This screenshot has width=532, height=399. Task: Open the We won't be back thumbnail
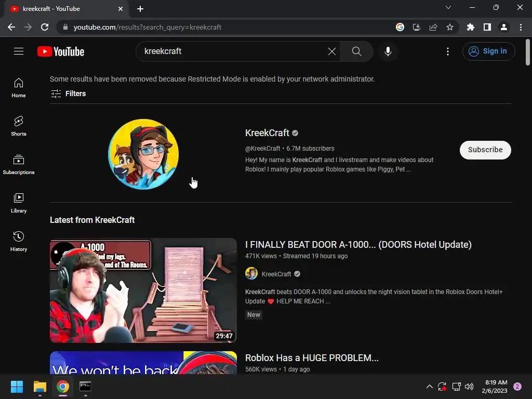(143, 363)
